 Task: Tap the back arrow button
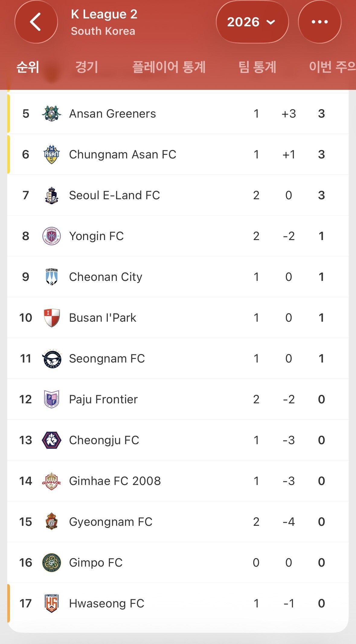pyautogui.click(x=36, y=22)
